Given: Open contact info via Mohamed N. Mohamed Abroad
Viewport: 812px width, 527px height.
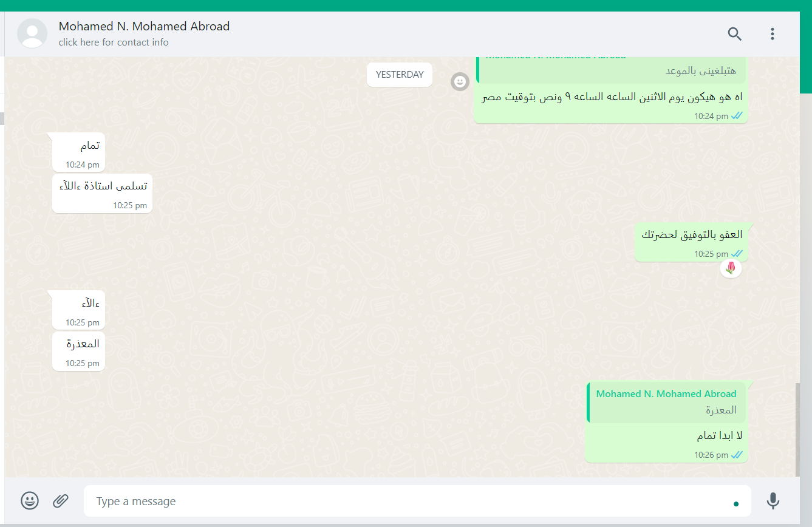Looking at the screenshot, I should tap(144, 26).
